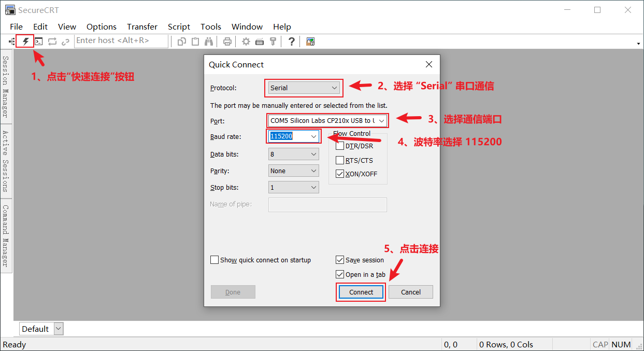Uncheck the Save session checkbox
The width and height of the screenshot is (644, 351).
tap(340, 260)
